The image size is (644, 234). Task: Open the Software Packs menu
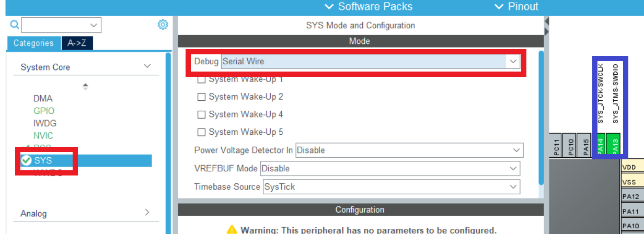[x=369, y=7]
